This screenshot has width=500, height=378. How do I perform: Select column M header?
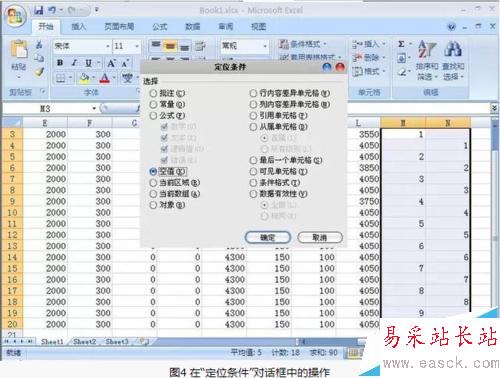(403, 123)
